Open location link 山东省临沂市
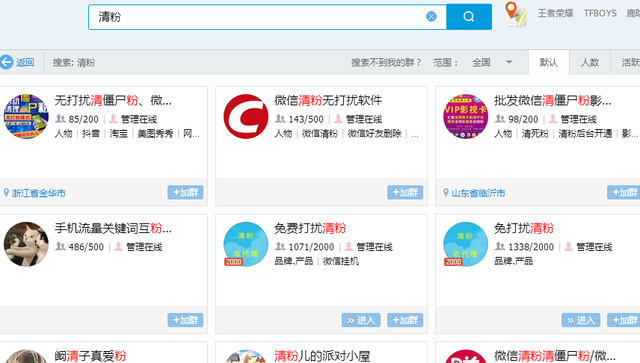This screenshot has height=363, width=640. pyautogui.click(x=478, y=193)
